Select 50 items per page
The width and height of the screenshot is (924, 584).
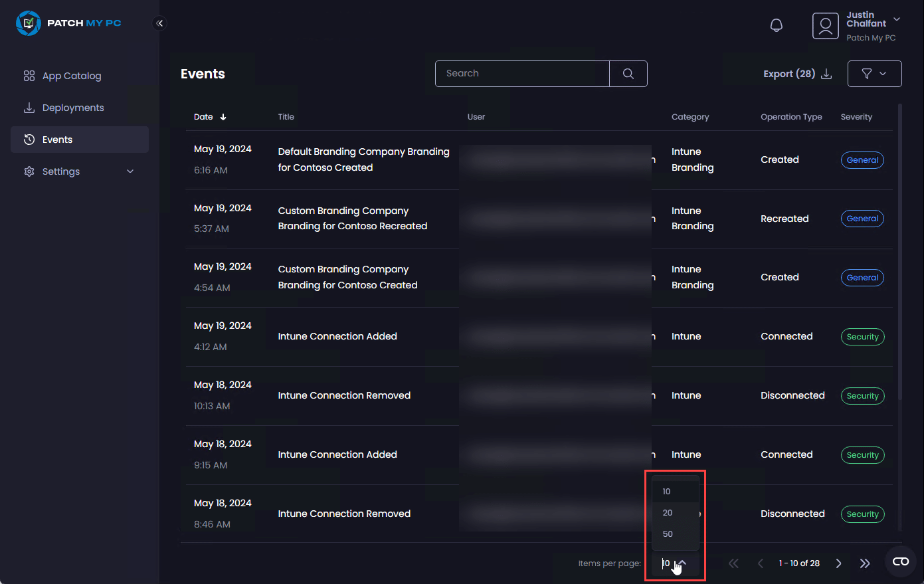pyautogui.click(x=668, y=534)
